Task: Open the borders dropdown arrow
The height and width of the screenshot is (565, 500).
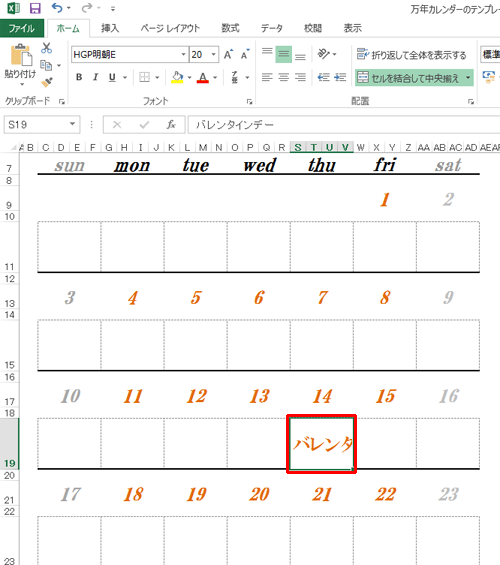Action: 157,77
